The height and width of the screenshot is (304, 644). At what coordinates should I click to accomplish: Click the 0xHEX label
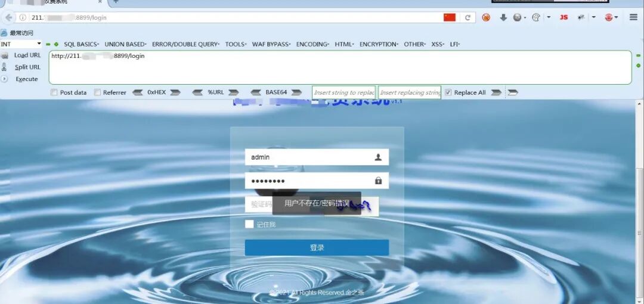[156, 92]
